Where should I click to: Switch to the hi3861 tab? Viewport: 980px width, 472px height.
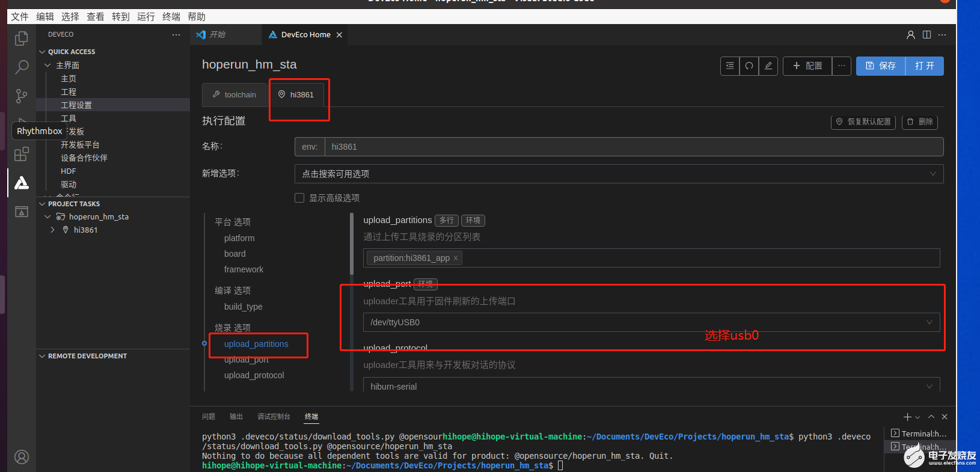point(296,95)
